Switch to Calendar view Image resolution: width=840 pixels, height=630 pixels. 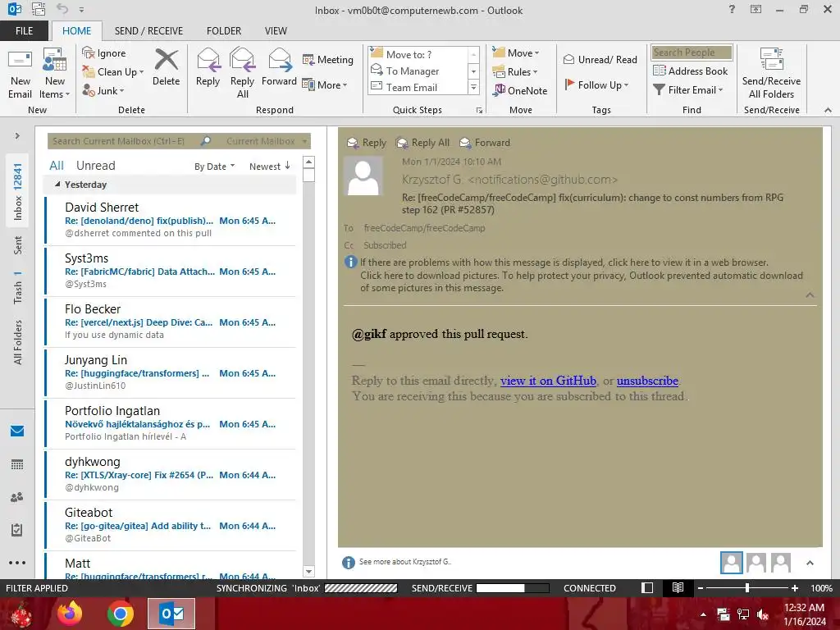pyautogui.click(x=17, y=464)
